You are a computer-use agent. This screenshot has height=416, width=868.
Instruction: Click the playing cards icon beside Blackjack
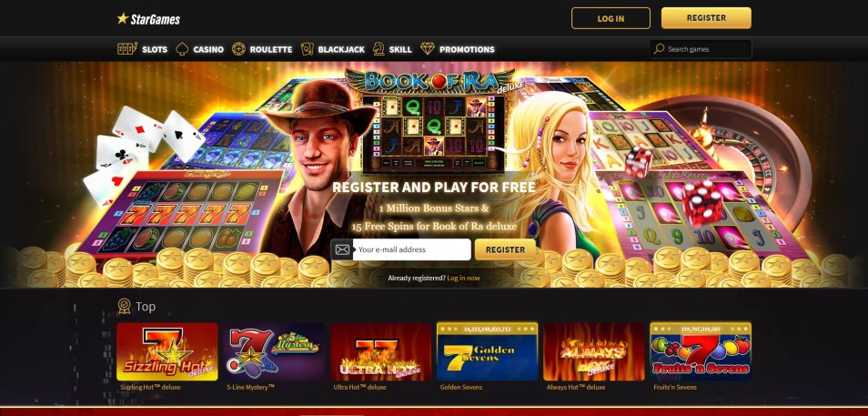pyautogui.click(x=307, y=49)
